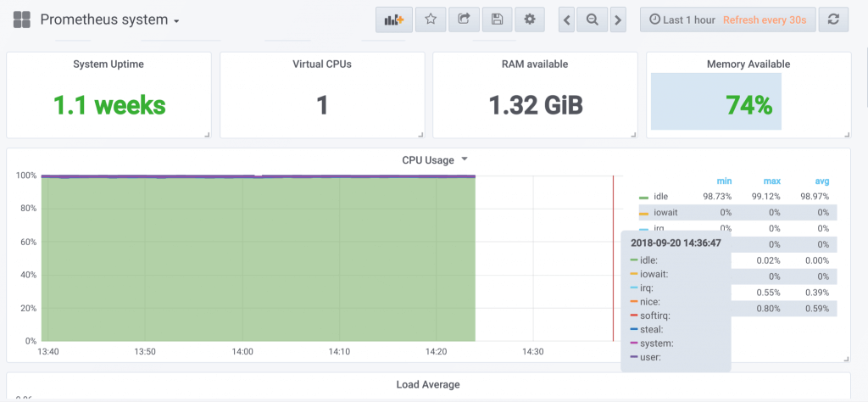The image size is (868, 402).
Task: Click the CPU Usage panel resize handle
Action: click(846, 360)
